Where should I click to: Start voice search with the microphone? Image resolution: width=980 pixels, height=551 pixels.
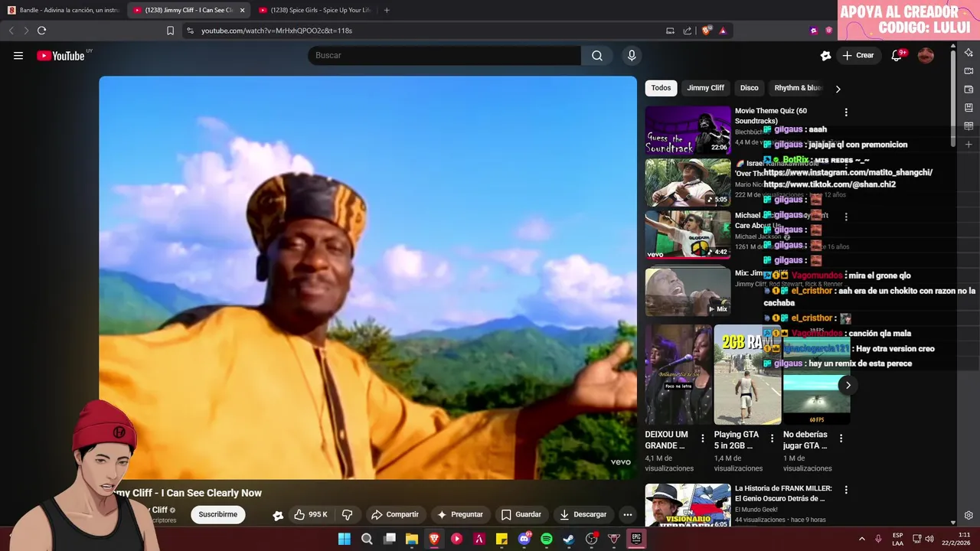(x=632, y=55)
